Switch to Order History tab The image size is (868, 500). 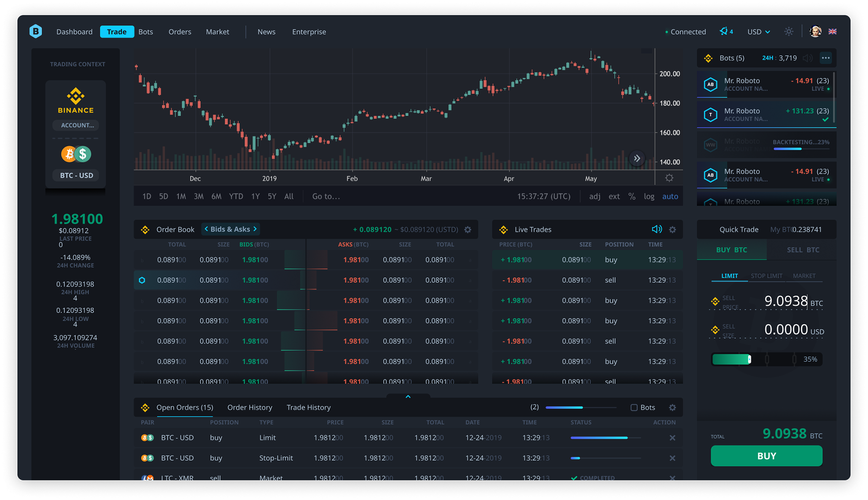point(250,407)
